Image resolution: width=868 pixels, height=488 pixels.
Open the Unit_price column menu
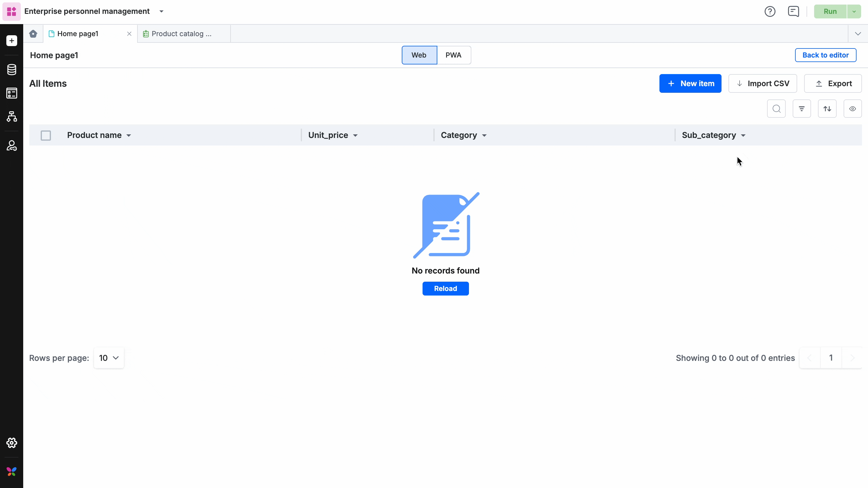point(355,135)
